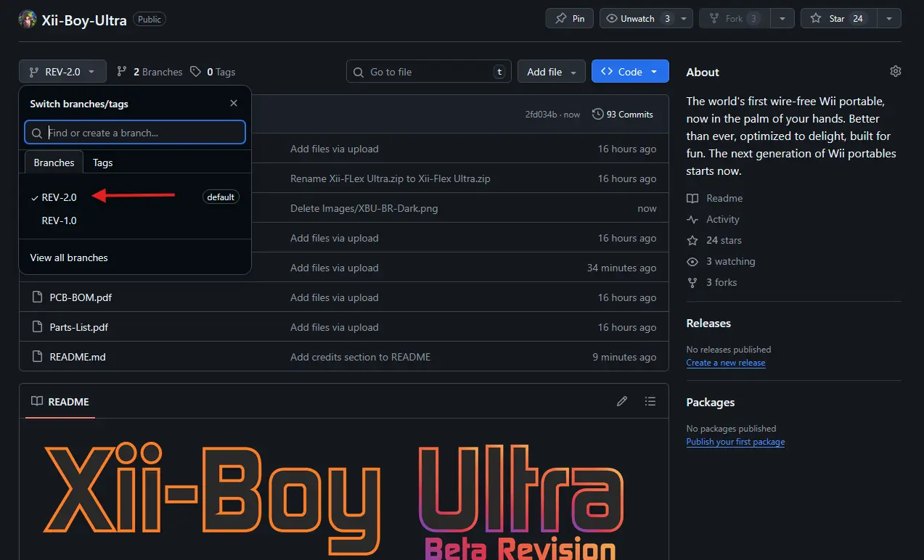
Task: Click the commit history clock icon
Action: coord(598,114)
